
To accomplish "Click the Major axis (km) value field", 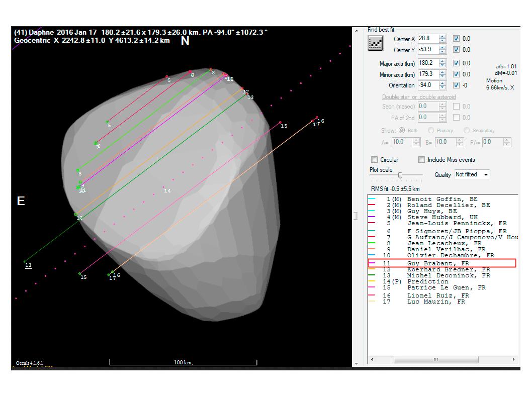I will [428, 63].
